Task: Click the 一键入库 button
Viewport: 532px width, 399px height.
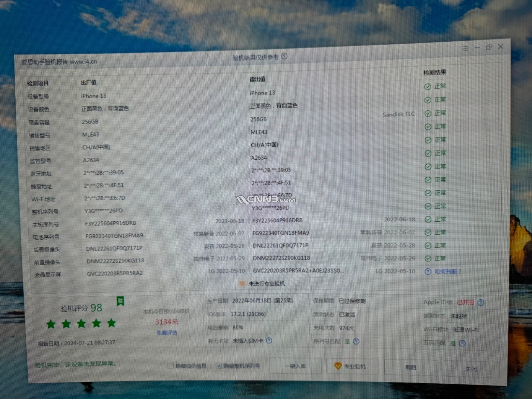Action: (x=295, y=366)
